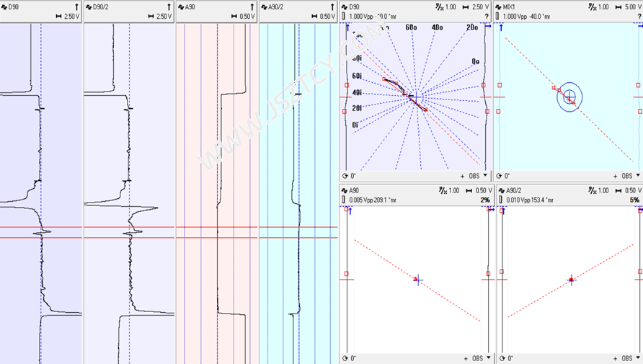Click the question mark in MIX1 header
This screenshot has width=643, height=364.
637,16
